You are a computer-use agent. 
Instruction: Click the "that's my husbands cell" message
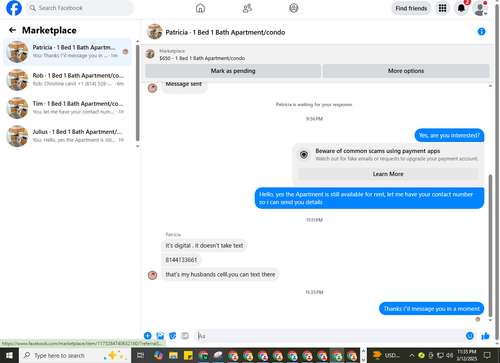click(x=220, y=274)
